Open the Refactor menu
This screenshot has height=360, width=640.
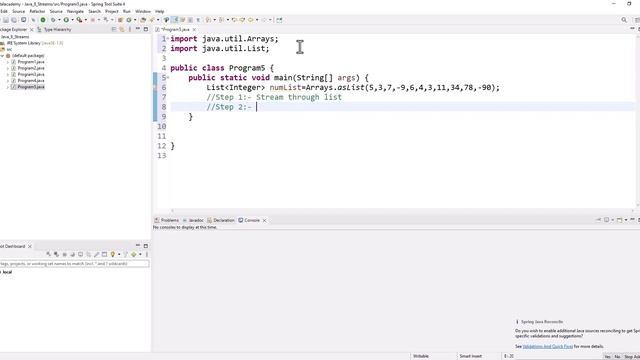37,11
